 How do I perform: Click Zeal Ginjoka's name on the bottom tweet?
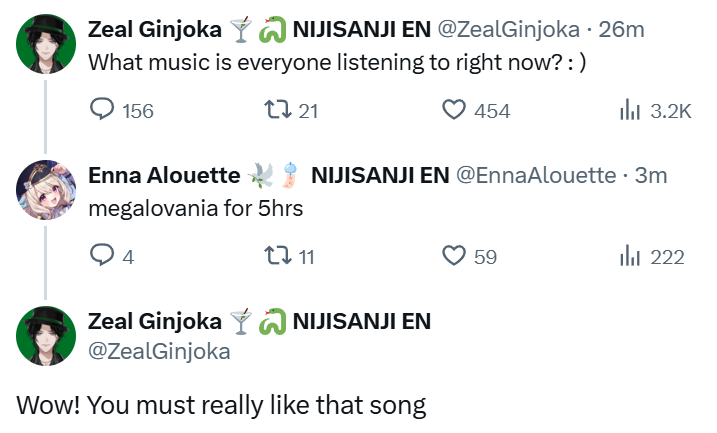click(155, 321)
